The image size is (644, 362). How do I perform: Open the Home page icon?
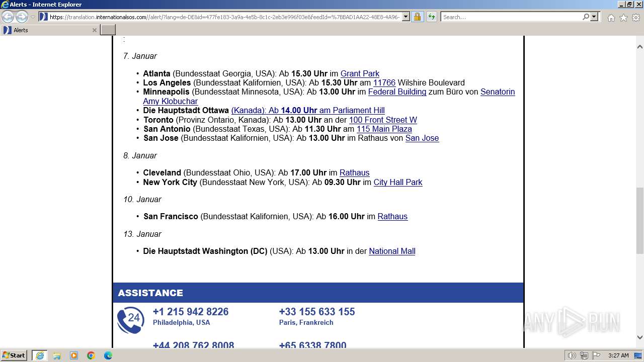(611, 18)
